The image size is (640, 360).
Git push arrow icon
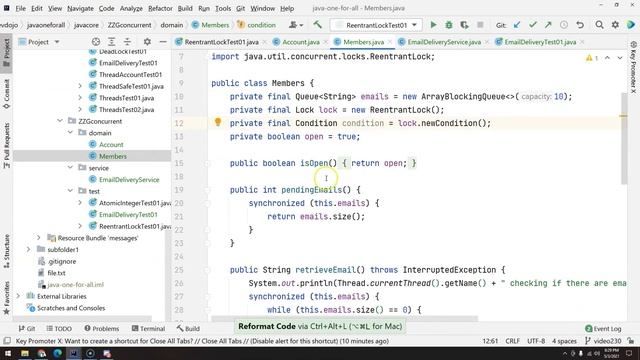tap(548, 25)
